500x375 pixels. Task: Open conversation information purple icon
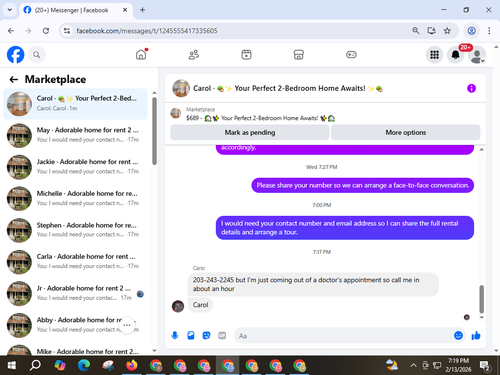click(x=471, y=88)
